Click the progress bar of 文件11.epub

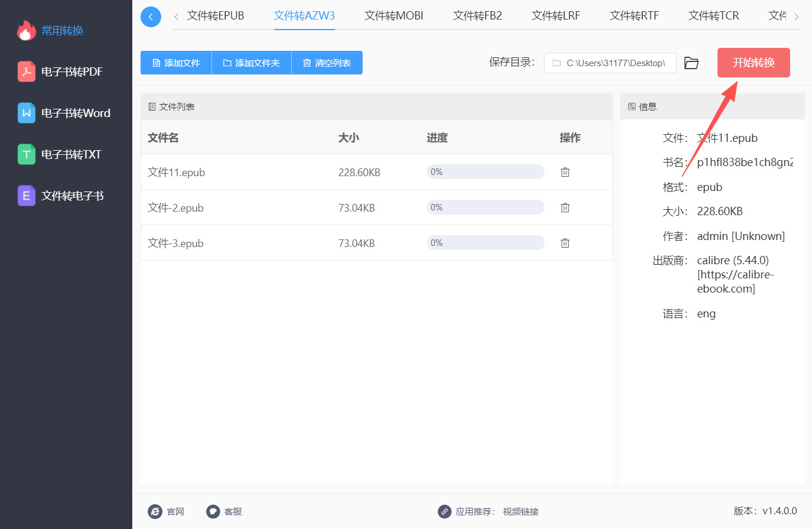(485, 172)
